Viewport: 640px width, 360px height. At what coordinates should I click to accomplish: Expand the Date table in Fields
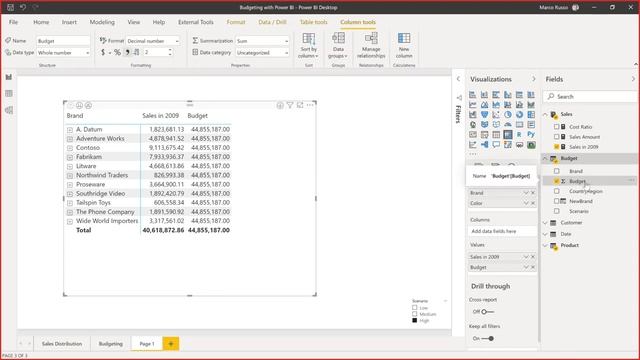click(545, 234)
